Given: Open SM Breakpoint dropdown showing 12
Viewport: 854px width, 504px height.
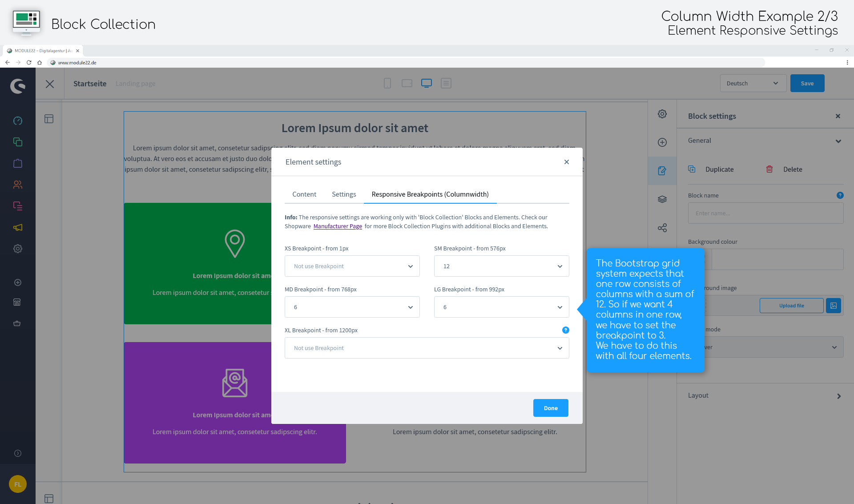Looking at the screenshot, I should pyautogui.click(x=502, y=266).
